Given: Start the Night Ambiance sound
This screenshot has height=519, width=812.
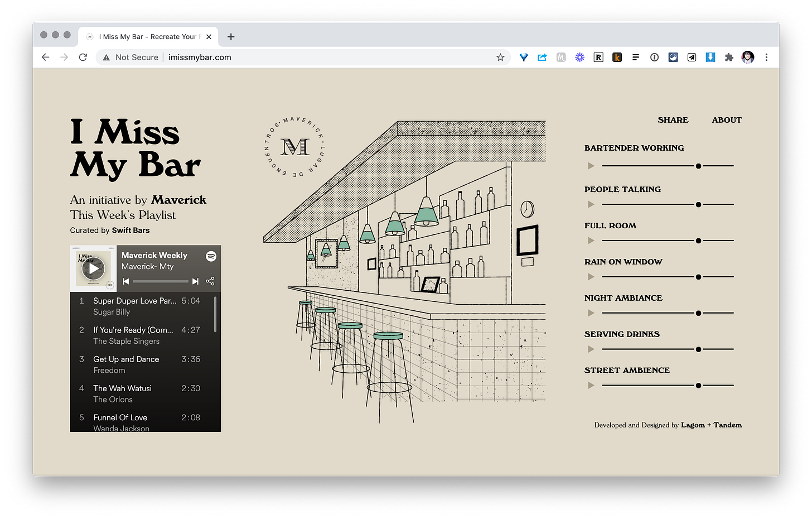Looking at the screenshot, I should 591,313.
